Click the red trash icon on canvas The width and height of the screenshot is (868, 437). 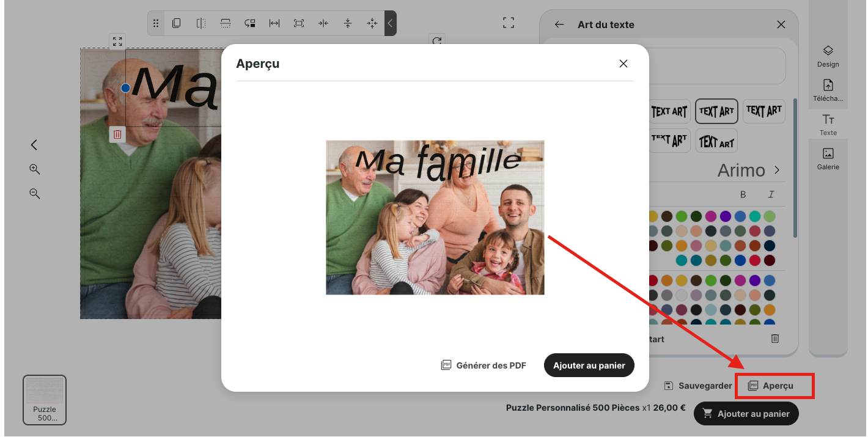click(x=117, y=134)
